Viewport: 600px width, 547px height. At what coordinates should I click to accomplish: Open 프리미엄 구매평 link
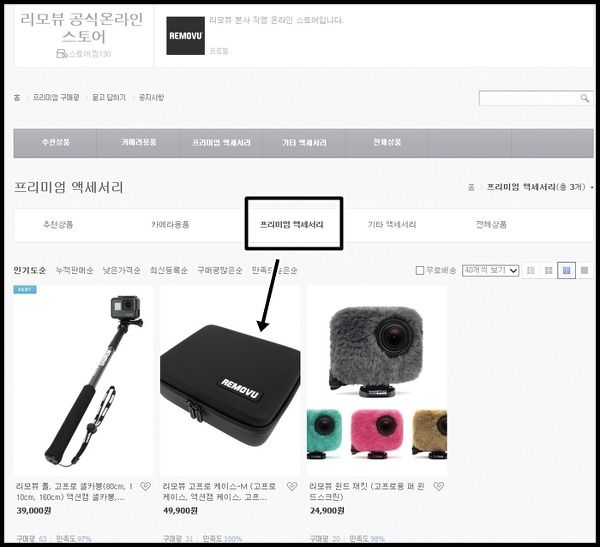point(56,98)
